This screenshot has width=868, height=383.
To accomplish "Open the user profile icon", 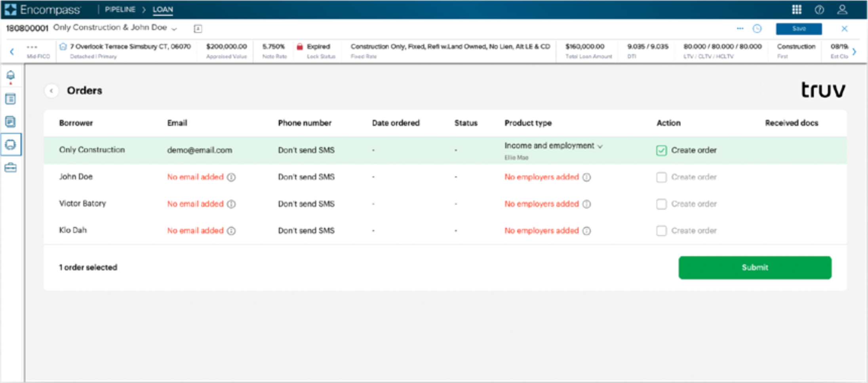I will [842, 10].
